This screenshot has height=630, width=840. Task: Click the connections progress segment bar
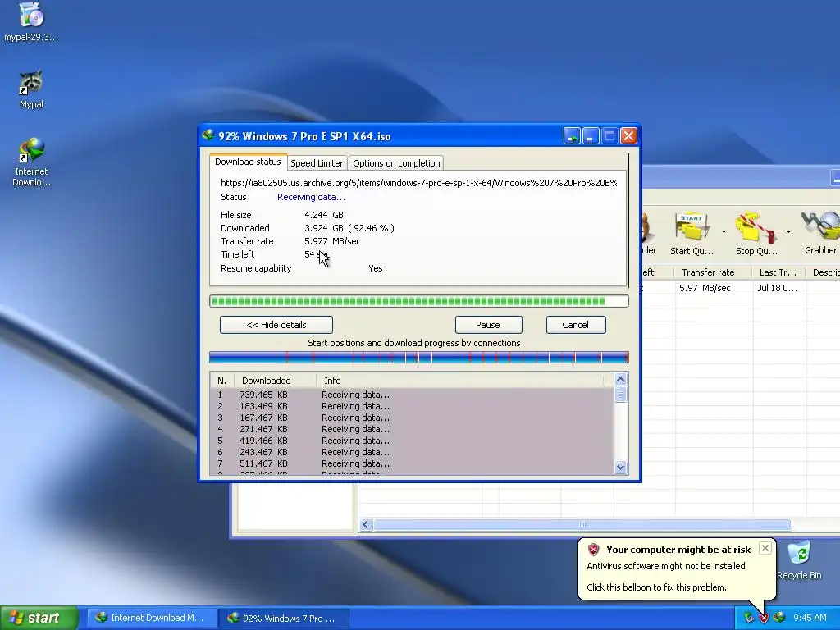(419, 358)
